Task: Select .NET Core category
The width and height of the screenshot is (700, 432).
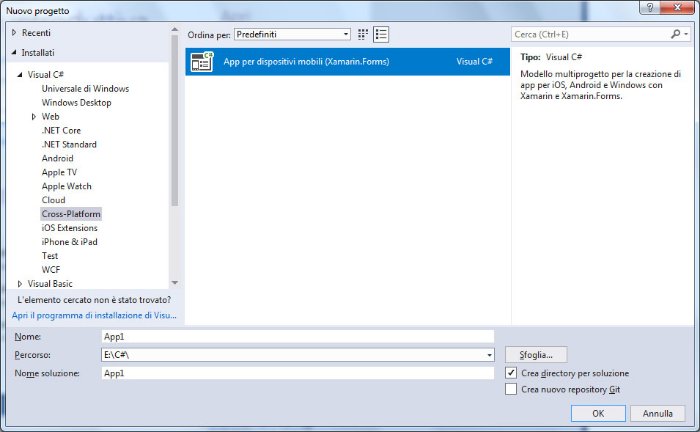Action: click(61, 130)
